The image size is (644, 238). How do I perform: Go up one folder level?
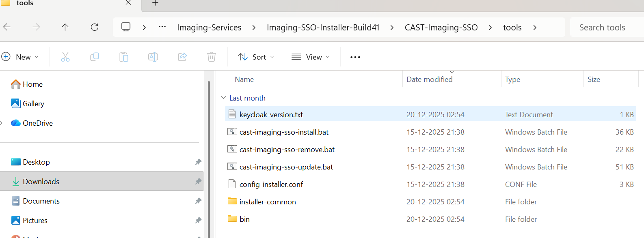(x=65, y=27)
